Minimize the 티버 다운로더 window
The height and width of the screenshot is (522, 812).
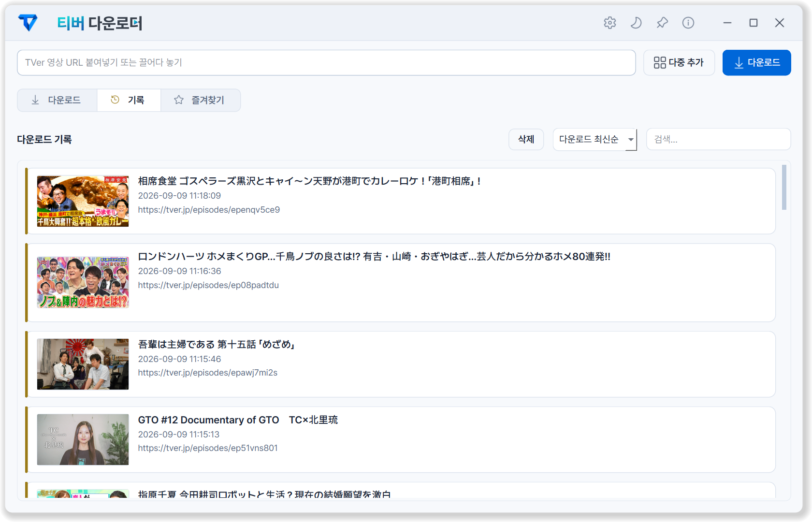point(727,23)
